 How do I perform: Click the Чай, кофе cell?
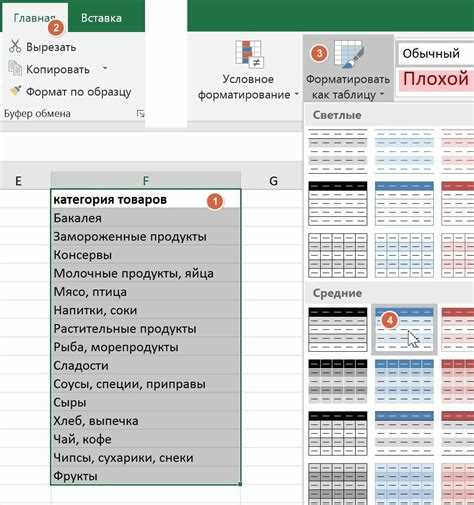pyautogui.click(x=146, y=439)
